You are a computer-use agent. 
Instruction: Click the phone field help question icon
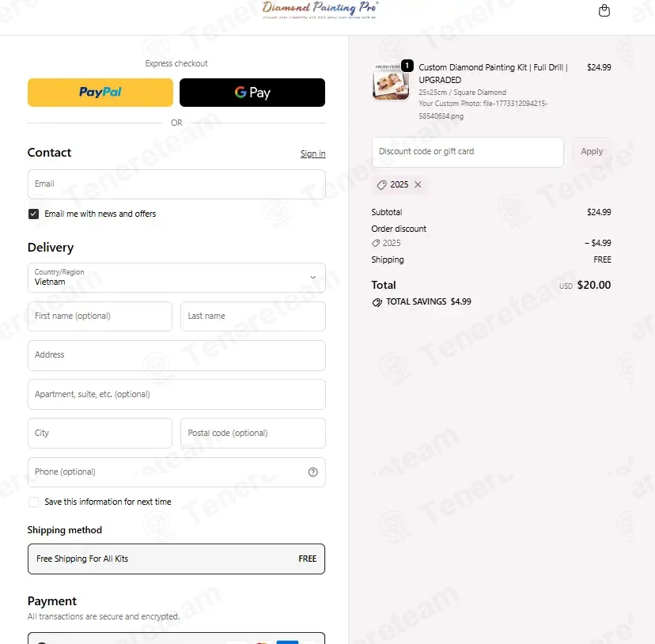click(313, 472)
